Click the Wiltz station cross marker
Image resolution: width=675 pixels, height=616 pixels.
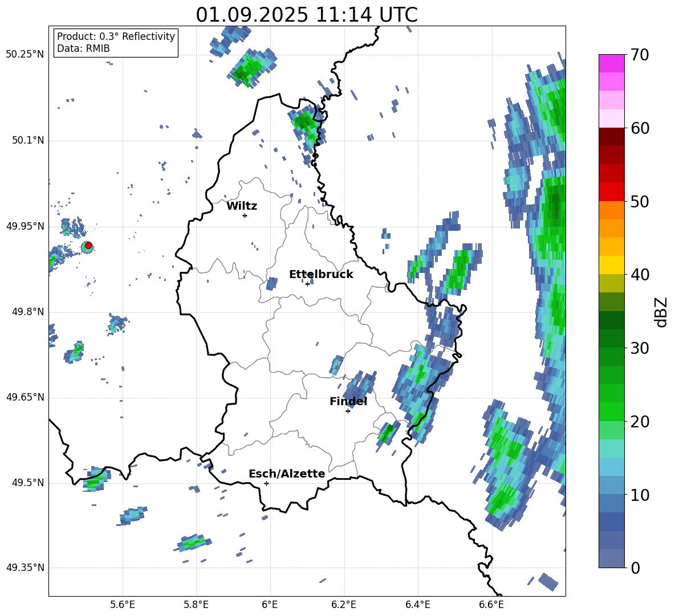(x=245, y=215)
